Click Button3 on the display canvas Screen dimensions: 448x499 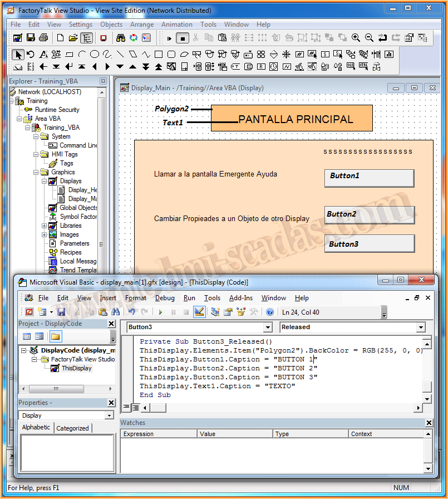[369, 244]
